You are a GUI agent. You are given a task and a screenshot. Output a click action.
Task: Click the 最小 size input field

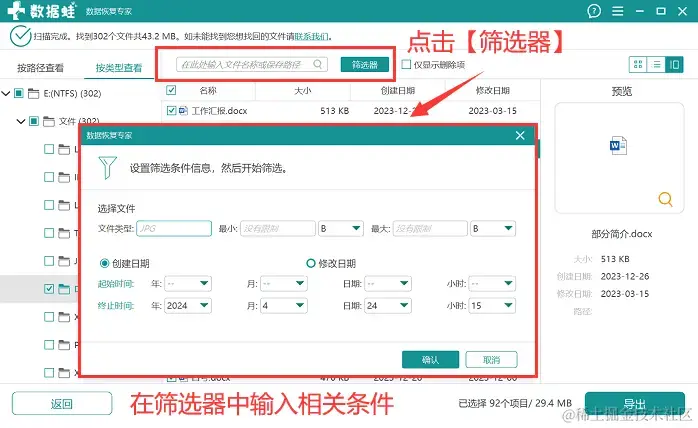278,228
